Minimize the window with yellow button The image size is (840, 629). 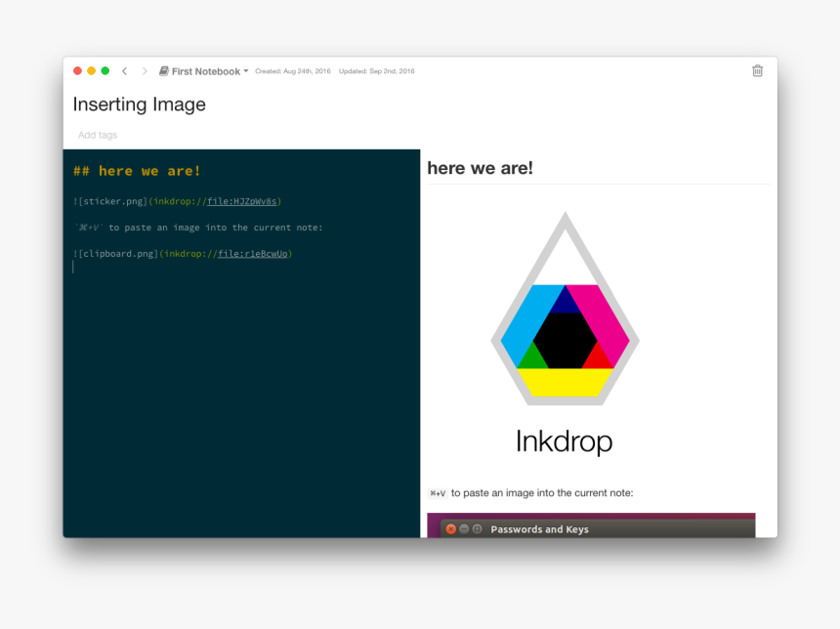92,70
